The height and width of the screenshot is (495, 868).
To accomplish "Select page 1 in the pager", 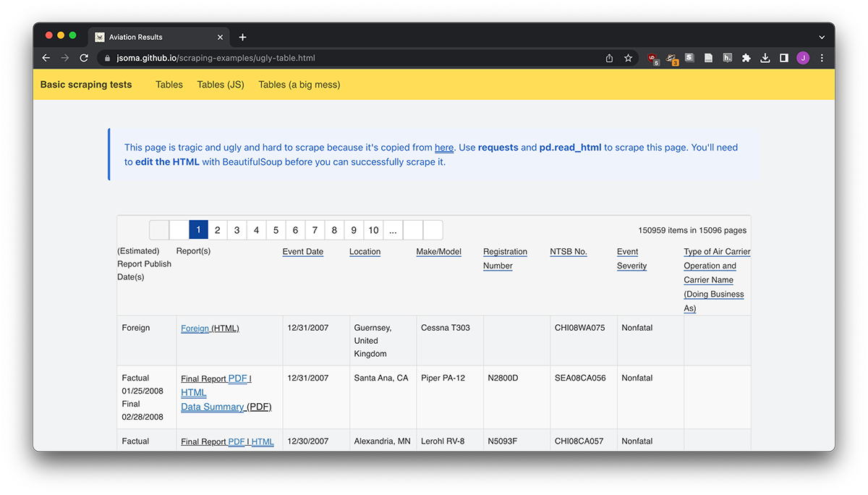I will click(198, 230).
